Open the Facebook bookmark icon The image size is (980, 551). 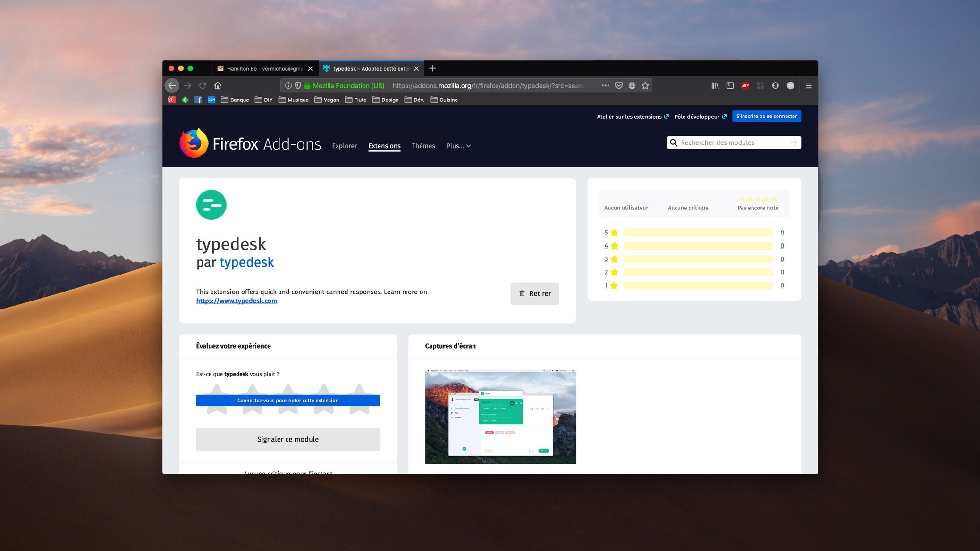198,100
